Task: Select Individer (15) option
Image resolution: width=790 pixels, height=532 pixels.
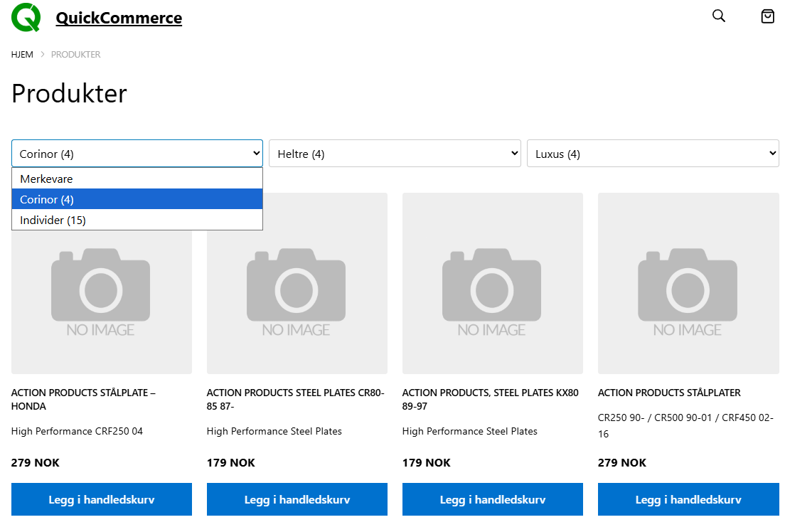Action: [x=137, y=220]
